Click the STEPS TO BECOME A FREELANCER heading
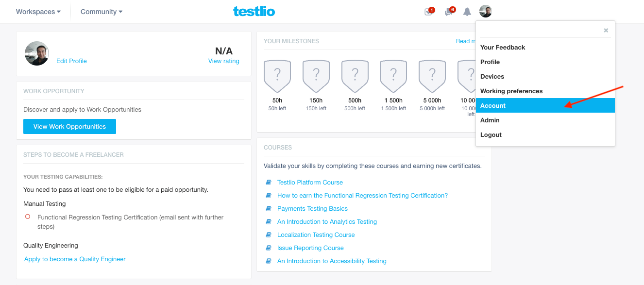 [x=73, y=154]
